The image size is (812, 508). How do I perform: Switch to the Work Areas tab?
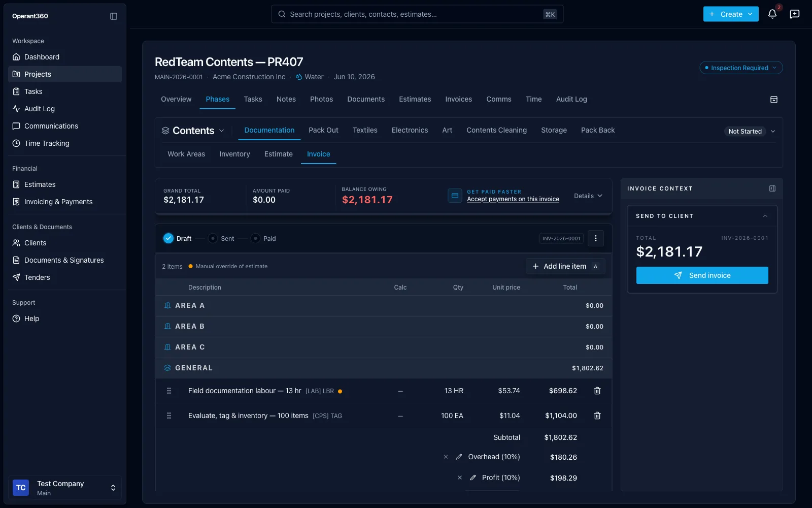pos(186,154)
